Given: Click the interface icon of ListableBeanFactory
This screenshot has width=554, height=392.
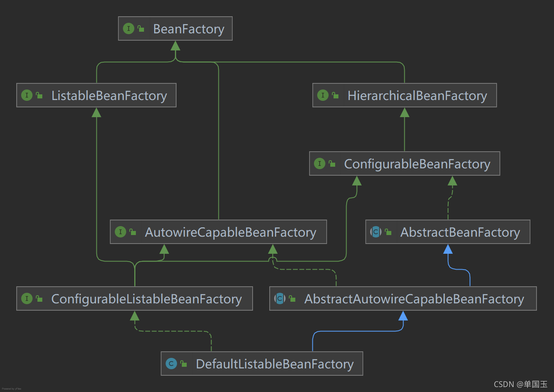Looking at the screenshot, I should tap(27, 95).
